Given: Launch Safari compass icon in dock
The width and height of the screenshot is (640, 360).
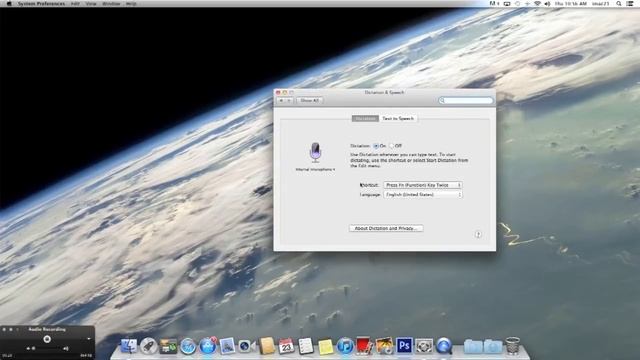Looking at the screenshot, I should (x=188, y=346).
